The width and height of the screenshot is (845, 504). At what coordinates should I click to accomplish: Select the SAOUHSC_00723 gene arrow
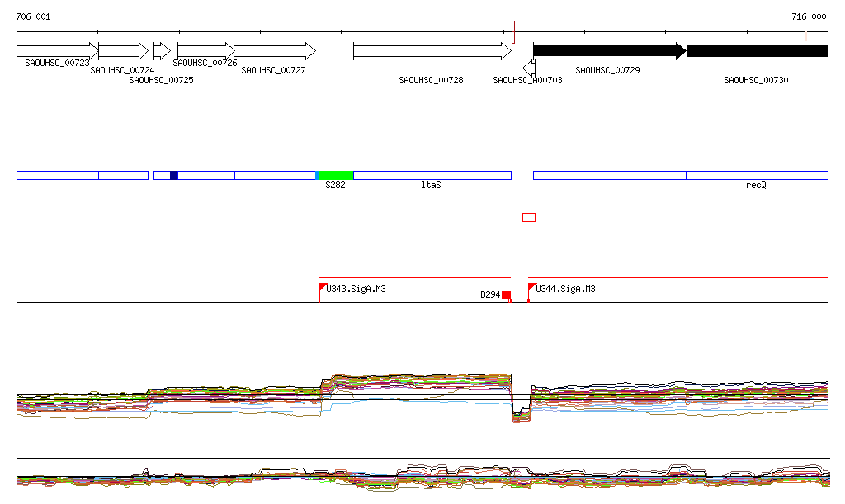click(x=58, y=51)
